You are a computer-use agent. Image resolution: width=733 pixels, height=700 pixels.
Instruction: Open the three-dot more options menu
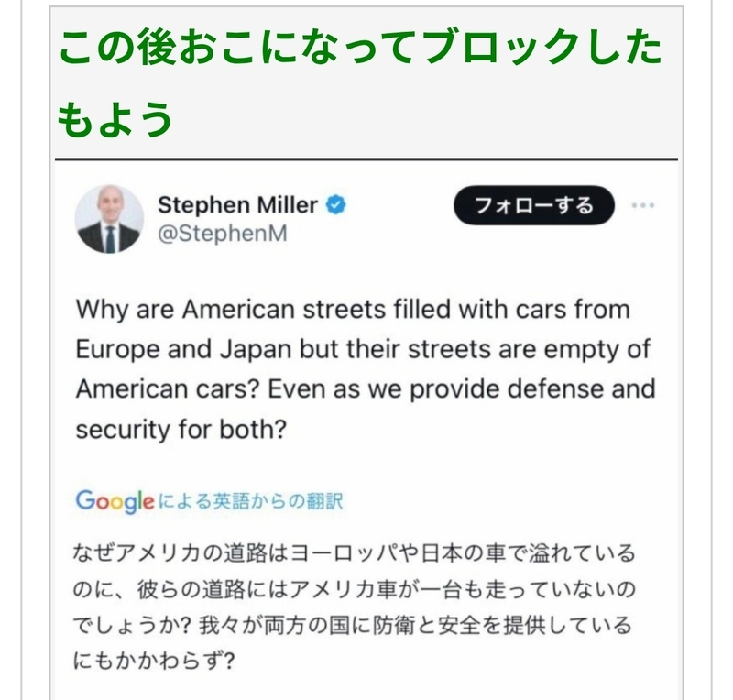pos(644,205)
